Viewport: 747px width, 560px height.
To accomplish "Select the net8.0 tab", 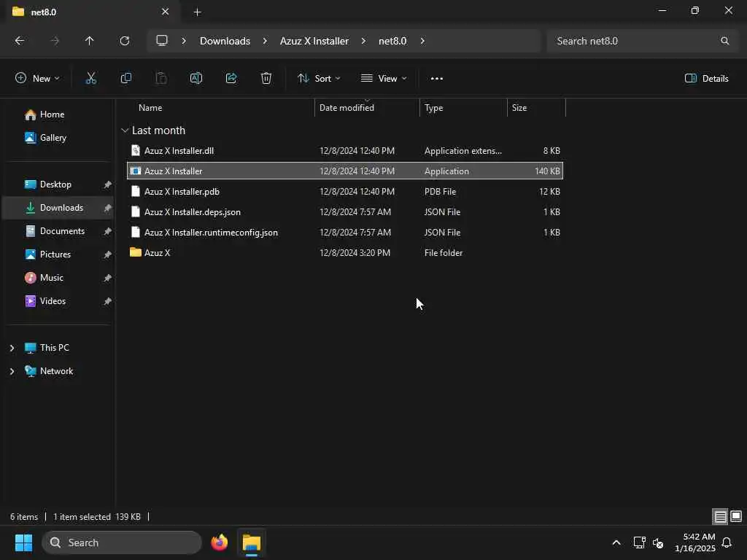I will pos(90,12).
